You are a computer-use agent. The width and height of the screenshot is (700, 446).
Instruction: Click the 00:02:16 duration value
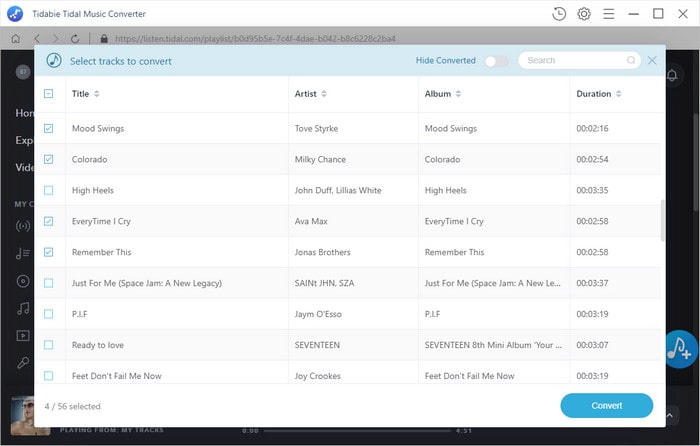[x=592, y=128]
